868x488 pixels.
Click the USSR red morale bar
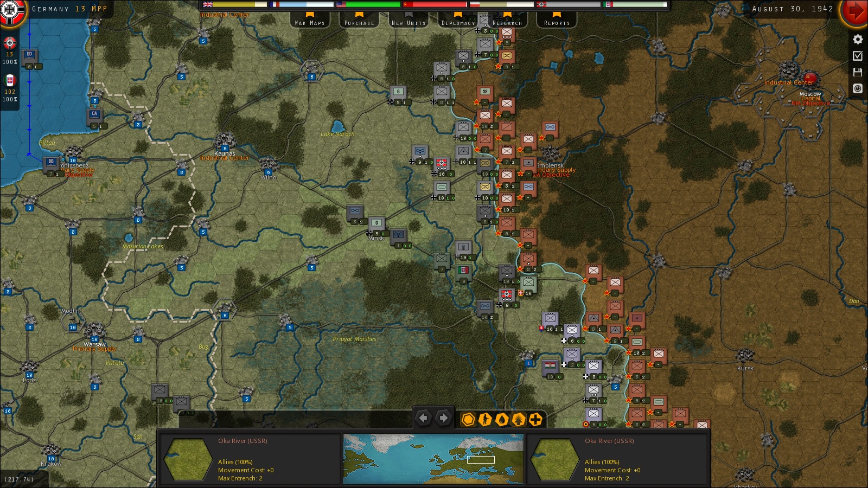435,4
